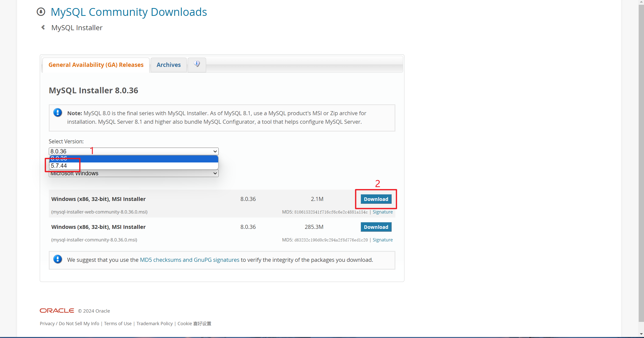Open the MySQL Community Downloads heading link
This screenshot has width=644, height=338.
click(x=129, y=12)
